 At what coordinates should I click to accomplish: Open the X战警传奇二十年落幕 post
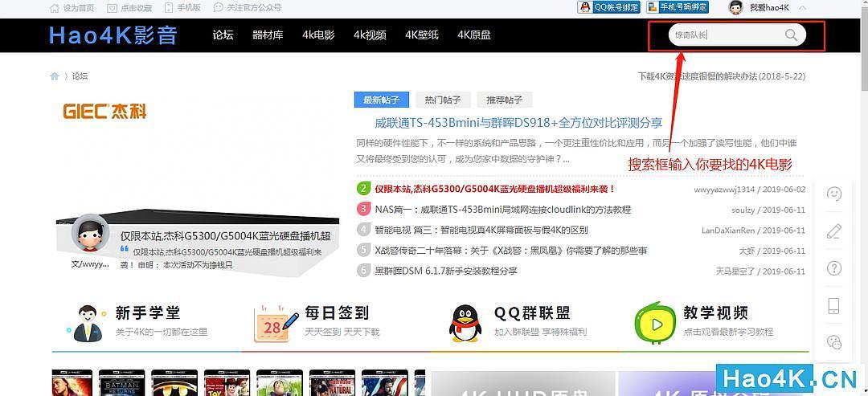[x=511, y=251]
